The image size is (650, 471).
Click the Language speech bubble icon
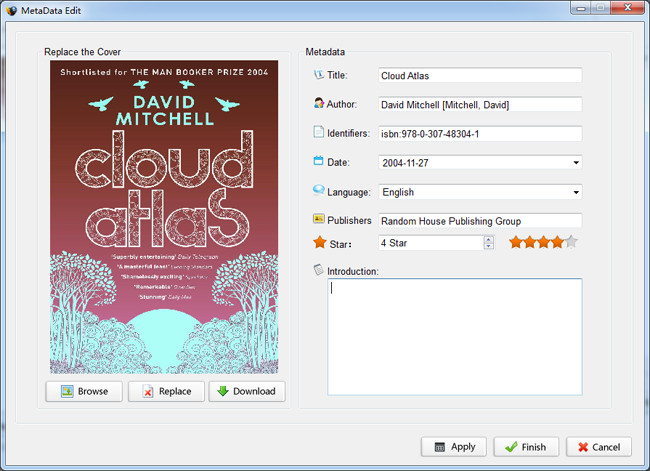[x=318, y=190]
